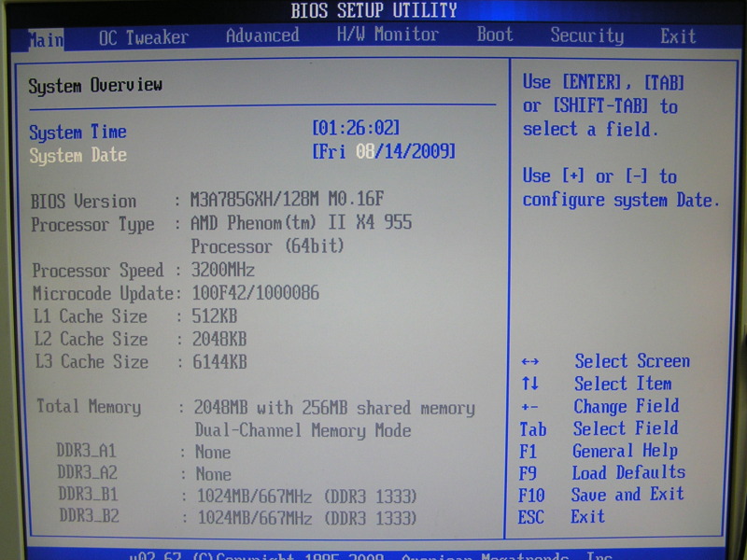747x560 pixels.
Task: Click AMD Phenom(tm) II X4 955 text
Action: click(x=301, y=223)
